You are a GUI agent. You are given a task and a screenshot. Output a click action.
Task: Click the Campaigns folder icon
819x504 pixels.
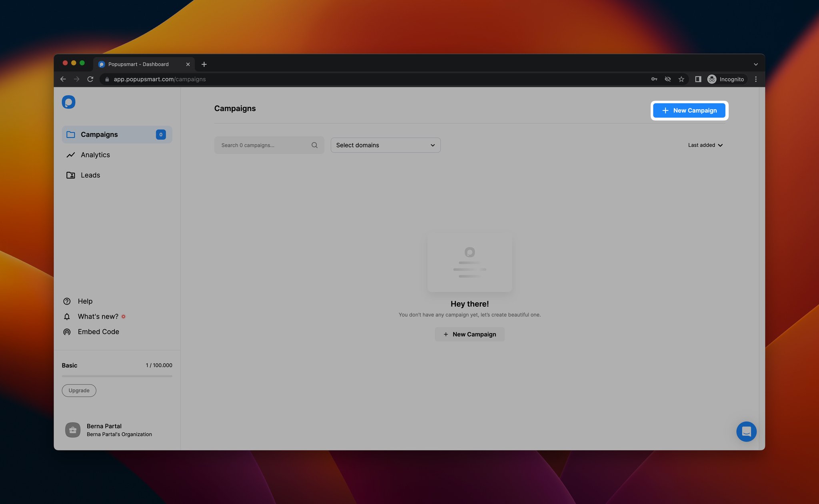[x=71, y=134]
